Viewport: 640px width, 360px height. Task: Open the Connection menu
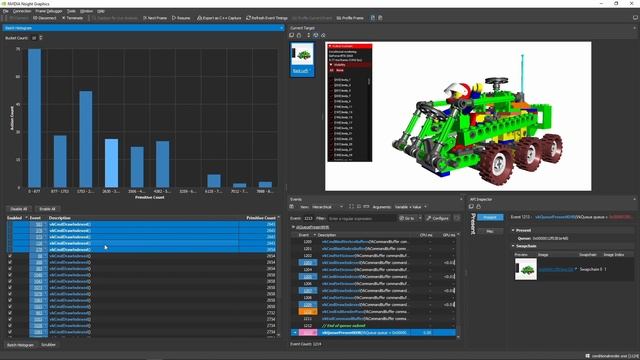[x=22, y=11]
